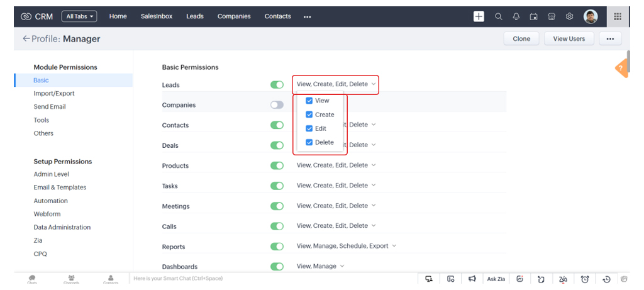
Task: Open the All Tabs dropdown
Action: [x=79, y=16]
